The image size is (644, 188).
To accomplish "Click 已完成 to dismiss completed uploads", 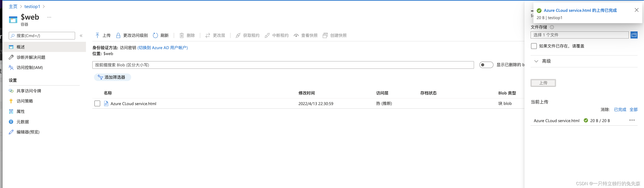I will 620,109.
